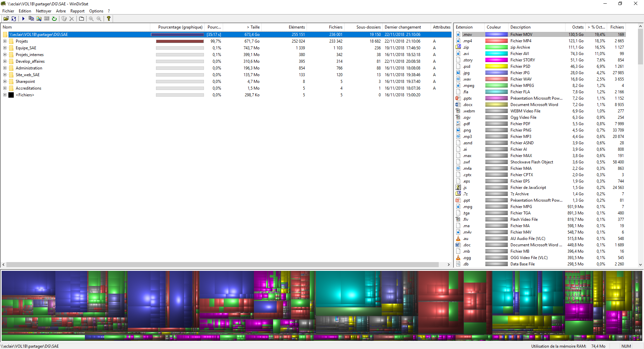Open the Rapport menu
The height and width of the screenshot is (349, 644).
coord(77,11)
